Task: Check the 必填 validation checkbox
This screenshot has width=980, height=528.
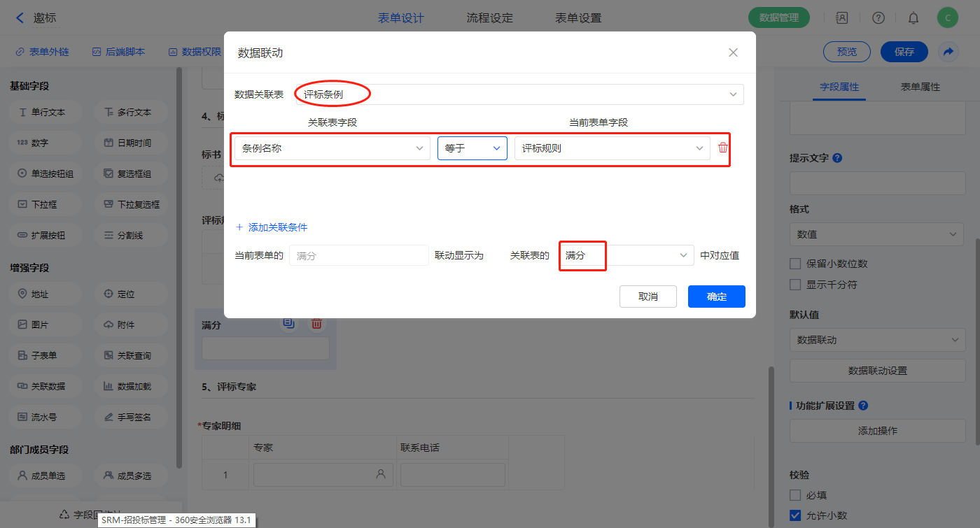Action: click(795, 495)
